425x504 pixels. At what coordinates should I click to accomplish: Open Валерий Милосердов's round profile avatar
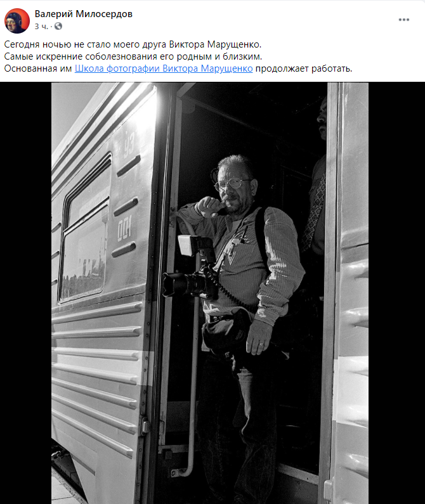point(17,20)
